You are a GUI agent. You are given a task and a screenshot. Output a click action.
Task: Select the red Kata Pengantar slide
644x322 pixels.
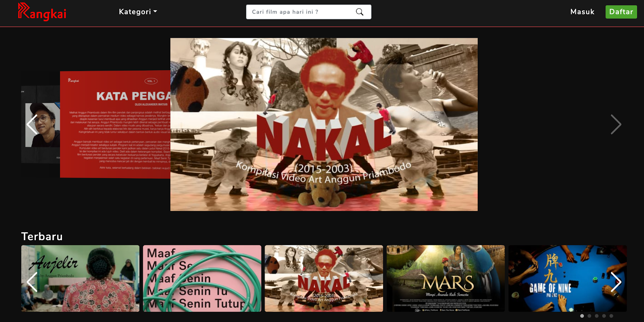[x=115, y=124]
